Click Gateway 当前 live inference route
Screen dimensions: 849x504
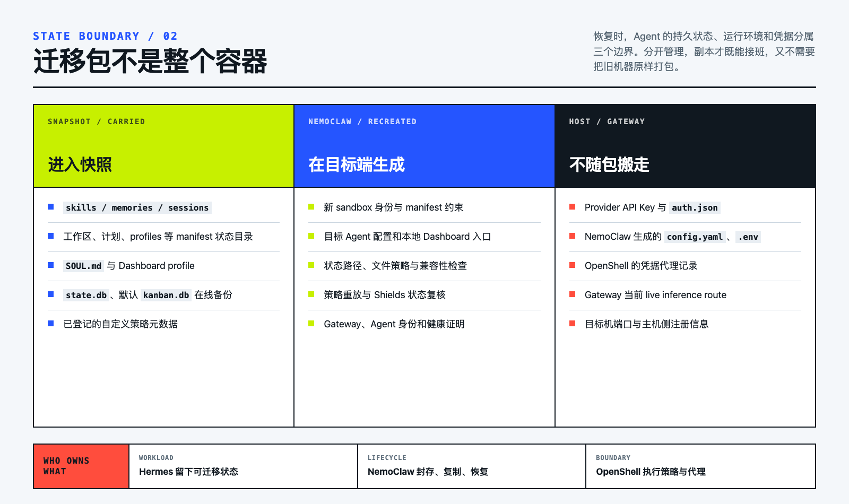pos(655,295)
